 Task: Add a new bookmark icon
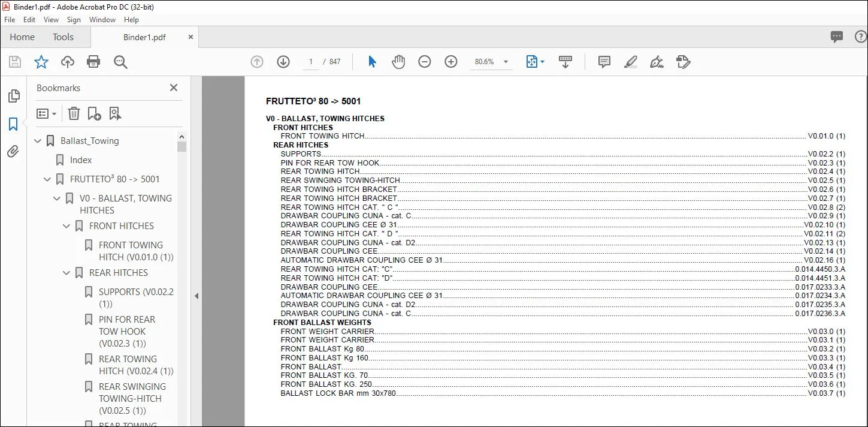(94, 113)
